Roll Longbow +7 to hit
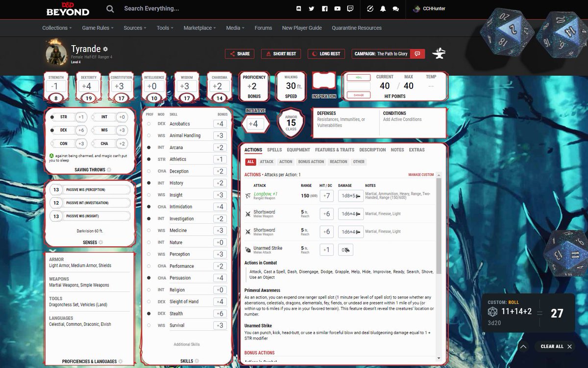This screenshot has height=368, width=588. pyautogui.click(x=327, y=196)
